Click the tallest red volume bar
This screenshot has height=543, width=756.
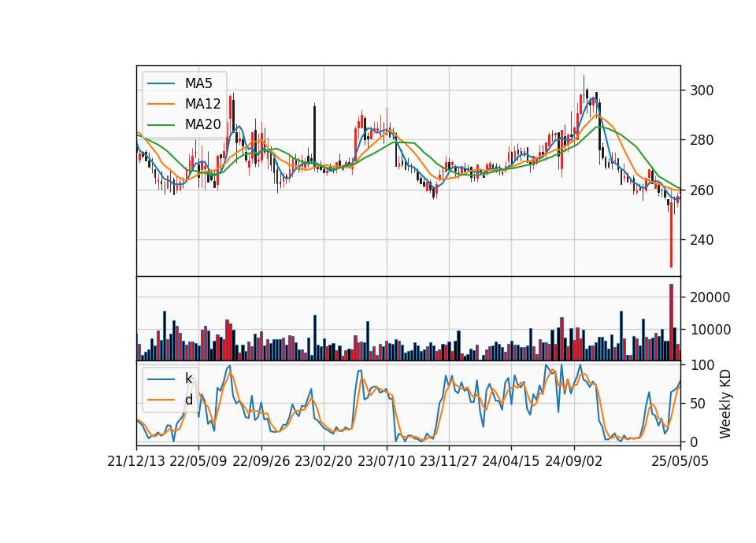[671, 323]
